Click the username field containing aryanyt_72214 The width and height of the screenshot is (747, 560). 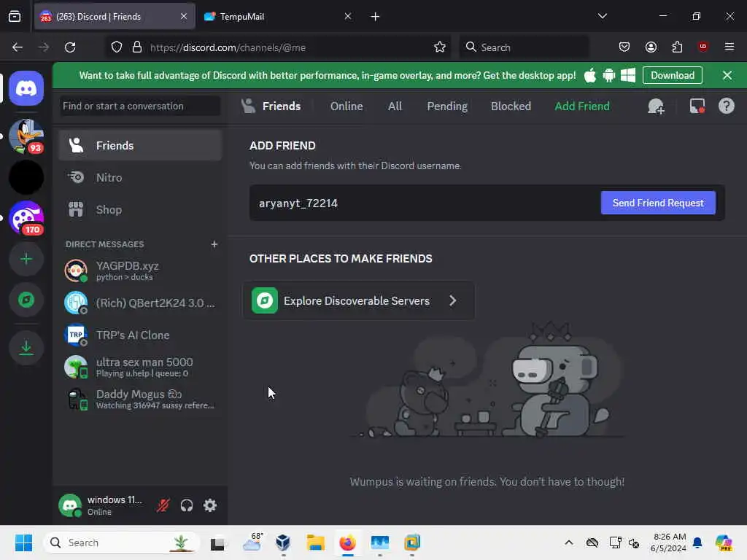424,203
